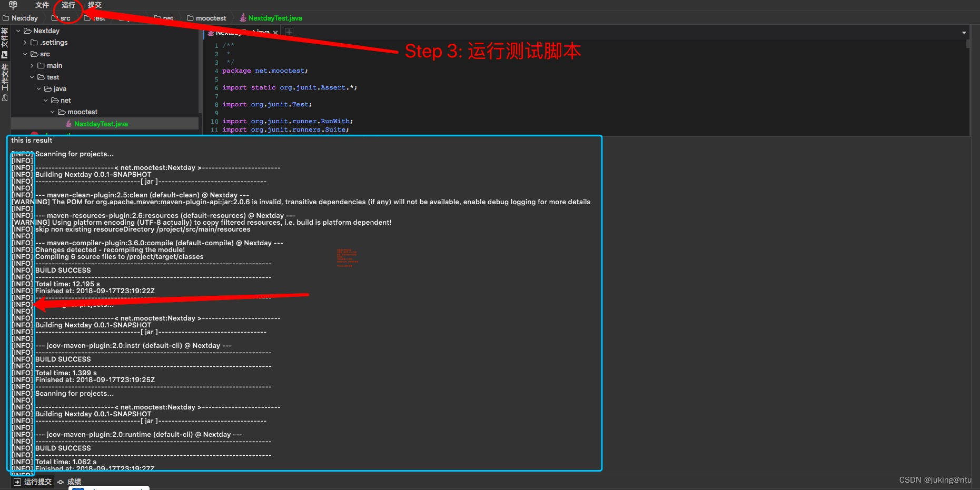Click console line 'jcov-maven-plugin:2.0:runtime'
The image size is (980, 490).
point(127,435)
